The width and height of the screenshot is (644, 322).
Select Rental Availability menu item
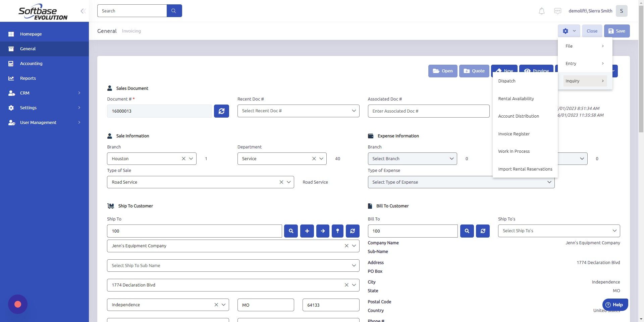(525, 99)
